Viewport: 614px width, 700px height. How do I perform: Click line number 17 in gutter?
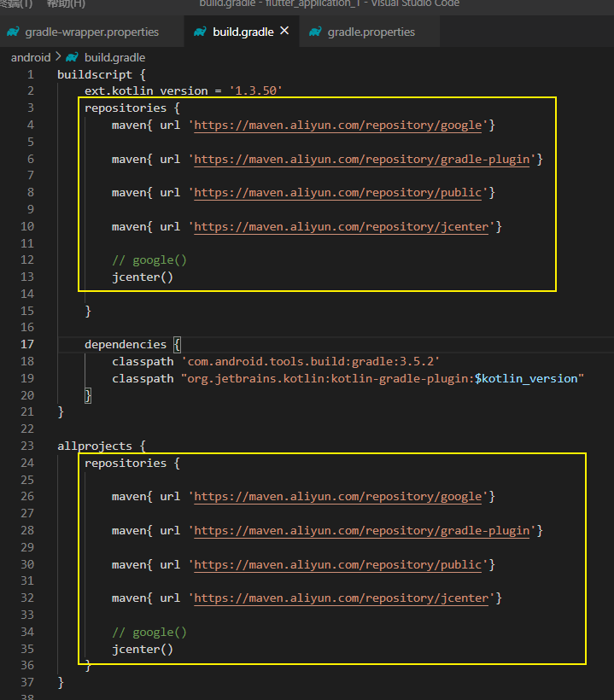(26, 344)
